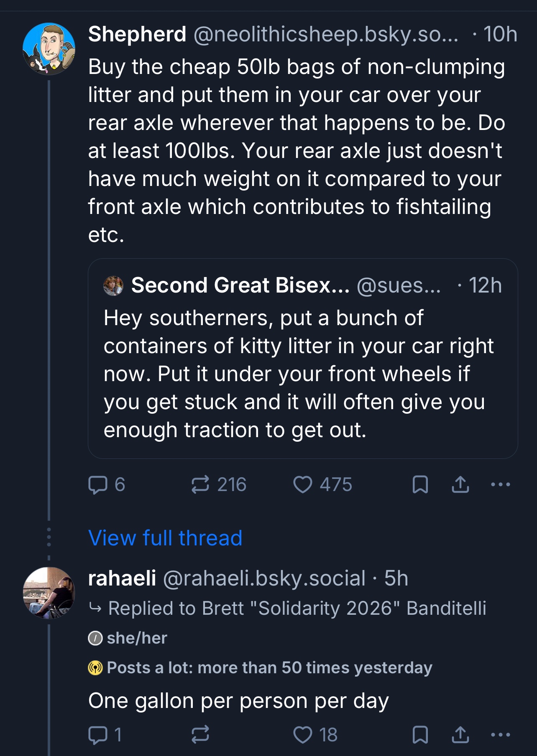Visit @neolithicsheep.bsky.so... handle
The height and width of the screenshot is (756, 537).
[x=325, y=34]
